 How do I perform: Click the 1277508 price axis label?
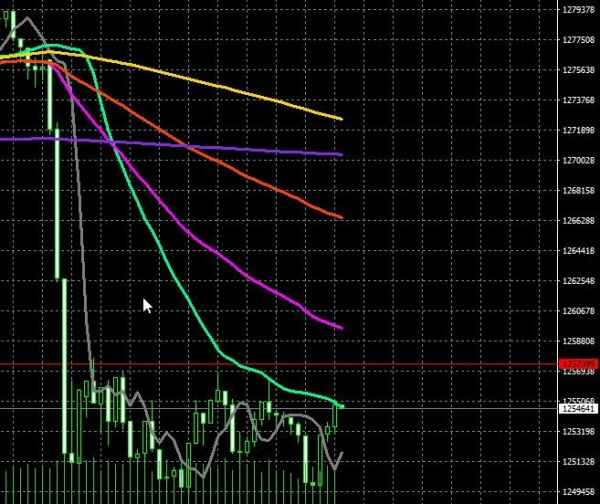(579, 40)
